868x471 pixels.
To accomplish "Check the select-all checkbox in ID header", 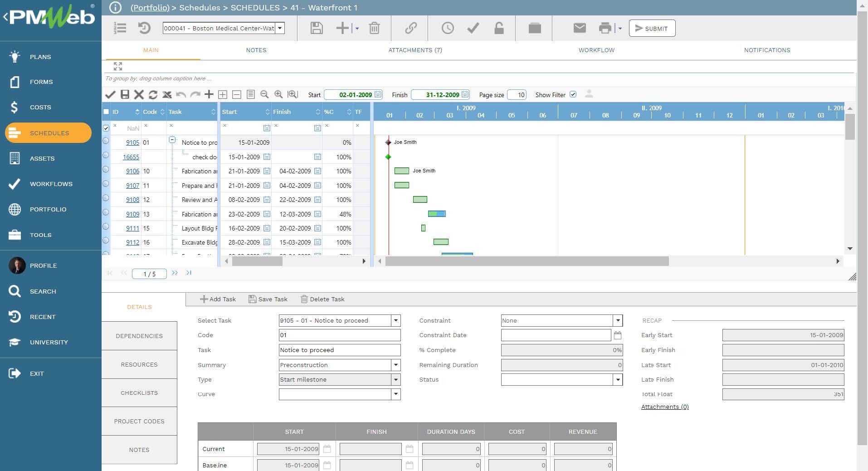I will [106, 112].
